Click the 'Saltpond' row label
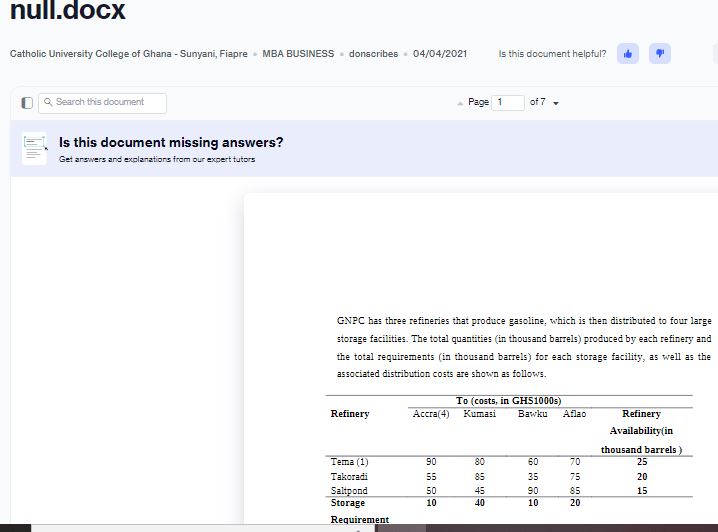 click(349, 491)
